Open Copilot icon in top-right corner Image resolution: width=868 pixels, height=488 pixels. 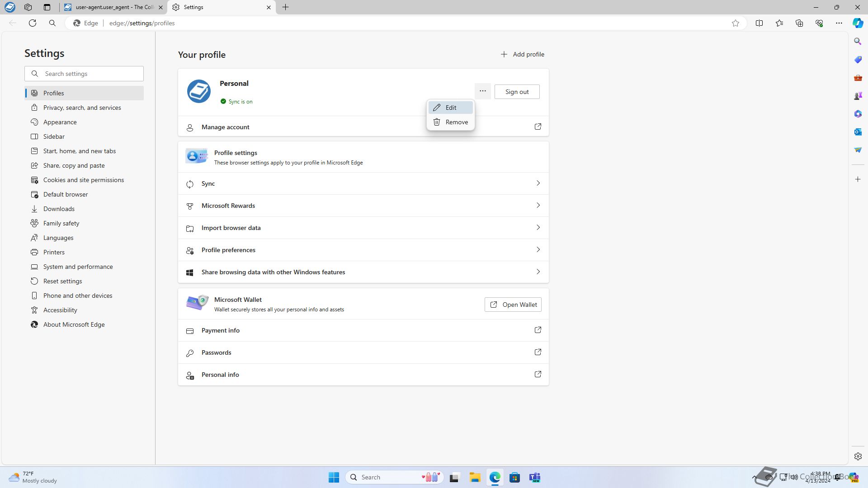[858, 23]
